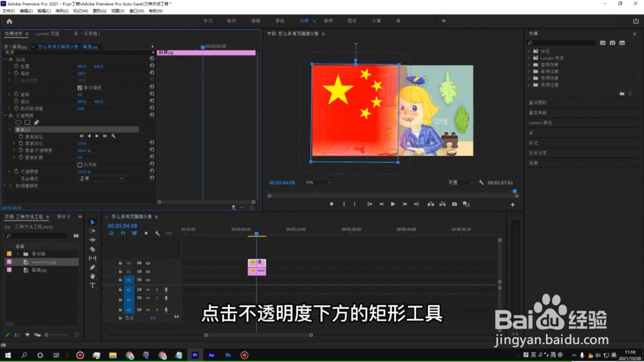Click the program monitor settings wrench
This screenshot has height=362, width=644.
click(x=481, y=182)
